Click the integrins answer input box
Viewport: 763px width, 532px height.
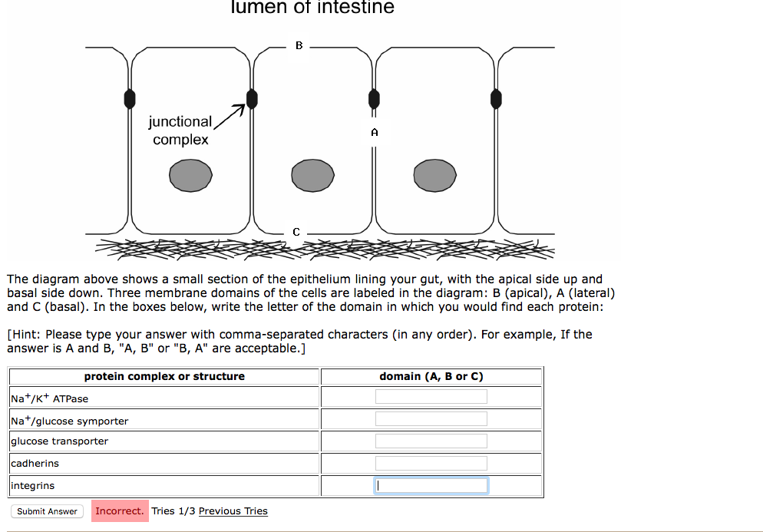tap(431, 484)
